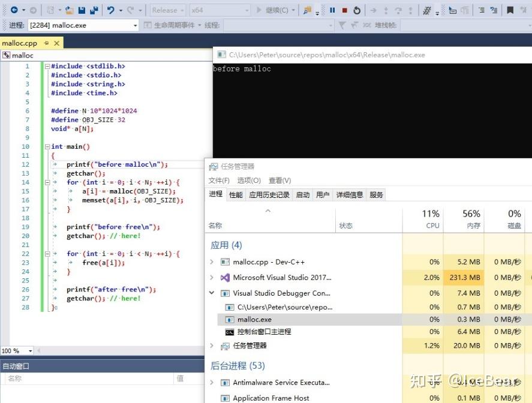Click the Break All (pause) debug button
The image size is (532, 403).
point(332,10)
